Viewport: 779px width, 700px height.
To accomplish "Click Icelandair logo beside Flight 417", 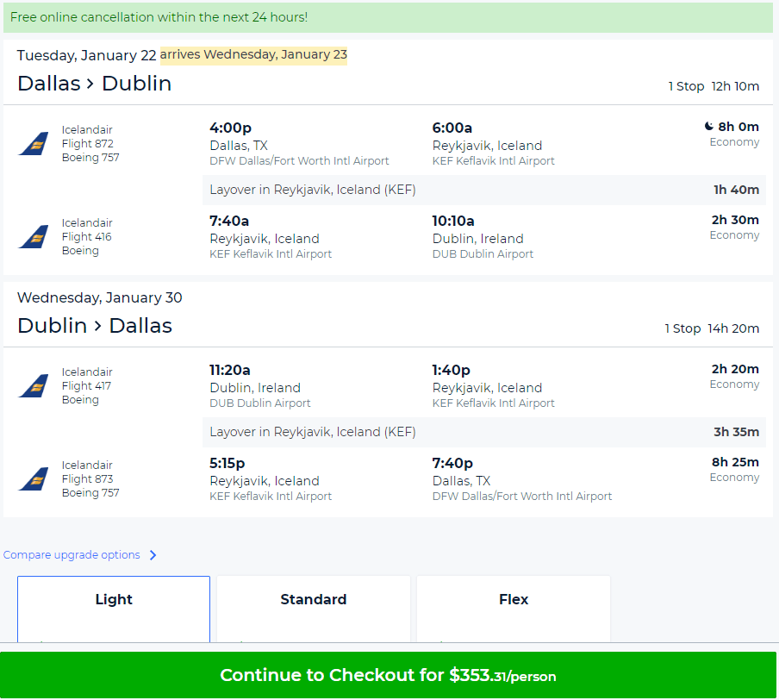I will click(34, 386).
